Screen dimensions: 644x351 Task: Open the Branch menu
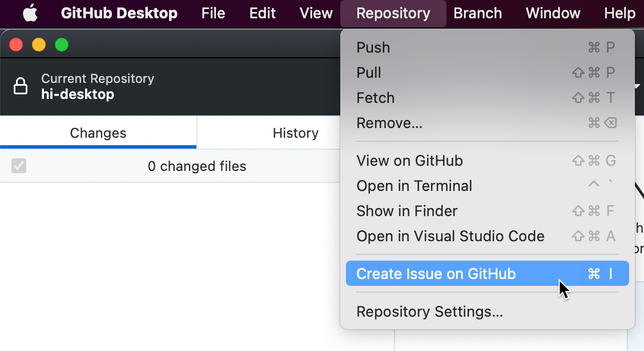coord(477,13)
